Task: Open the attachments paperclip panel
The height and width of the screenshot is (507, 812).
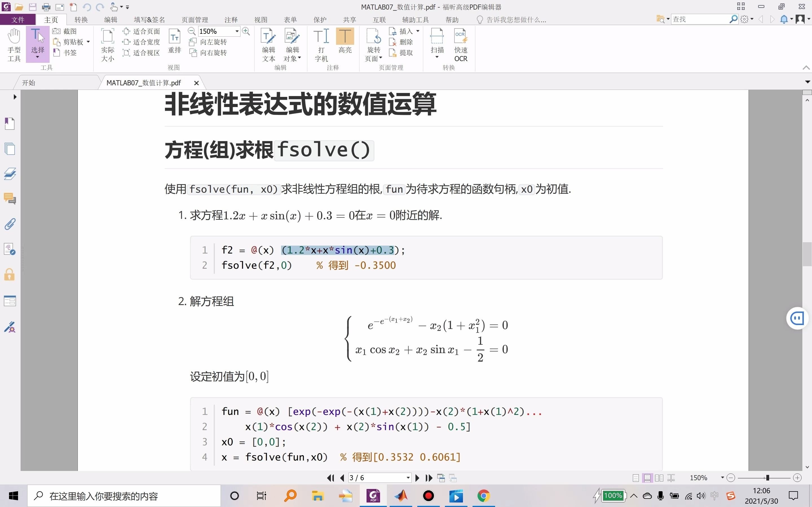Action: click(10, 224)
